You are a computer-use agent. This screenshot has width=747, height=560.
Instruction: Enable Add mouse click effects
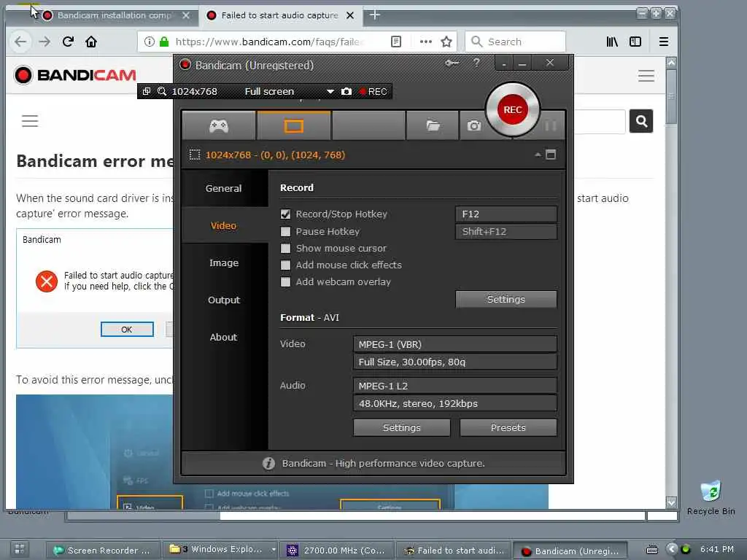(x=285, y=265)
